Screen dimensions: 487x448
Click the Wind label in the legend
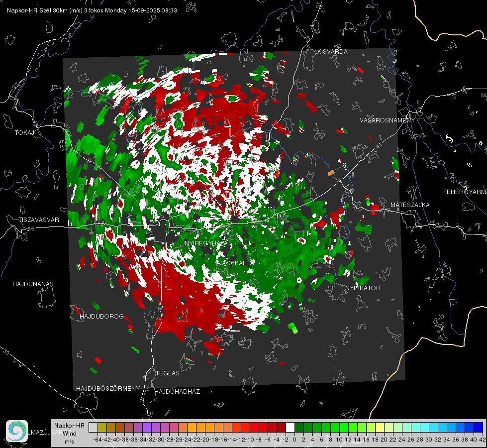(x=70, y=434)
